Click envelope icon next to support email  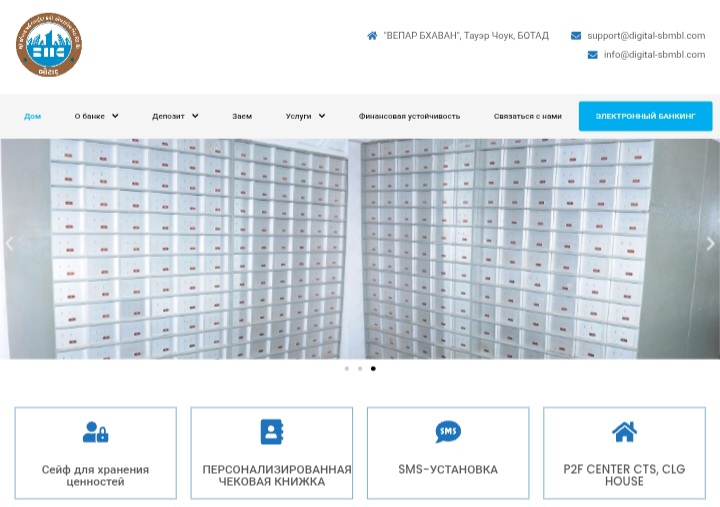tap(576, 35)
